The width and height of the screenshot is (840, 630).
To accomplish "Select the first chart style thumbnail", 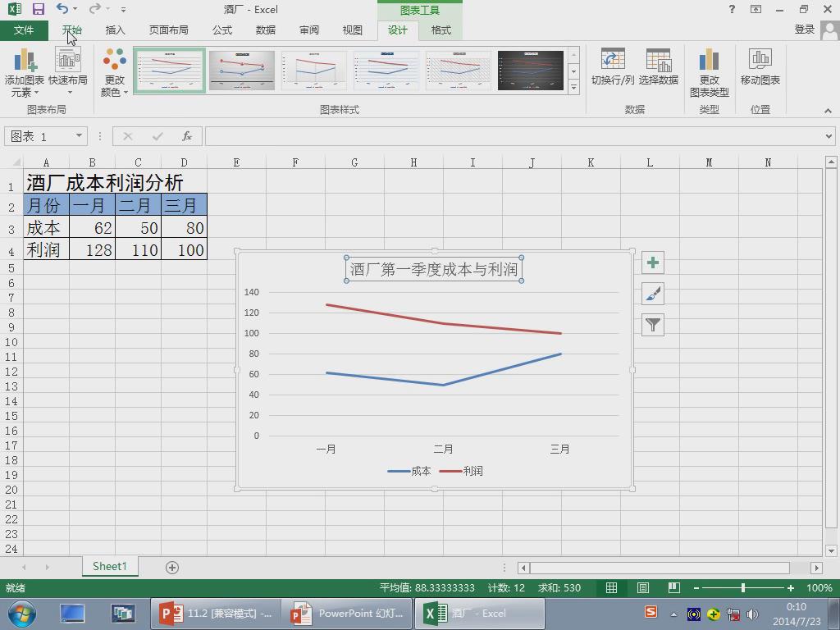I will click(169, 71).
